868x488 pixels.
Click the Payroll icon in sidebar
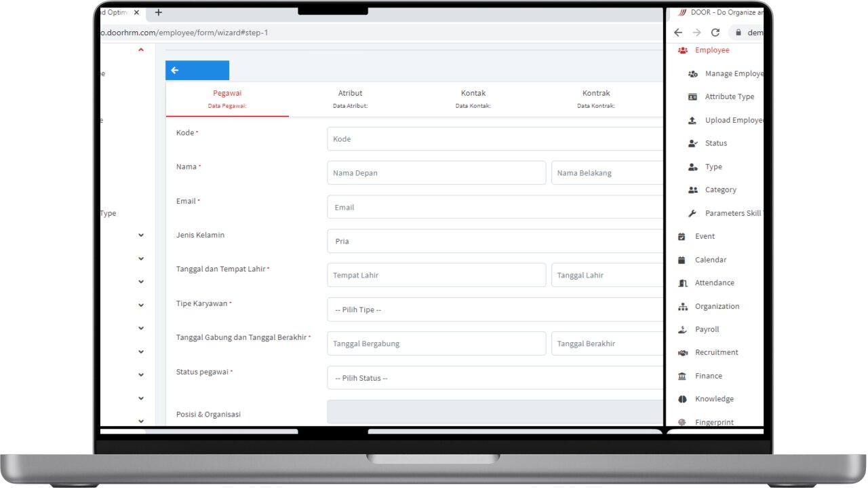(683, 330)
